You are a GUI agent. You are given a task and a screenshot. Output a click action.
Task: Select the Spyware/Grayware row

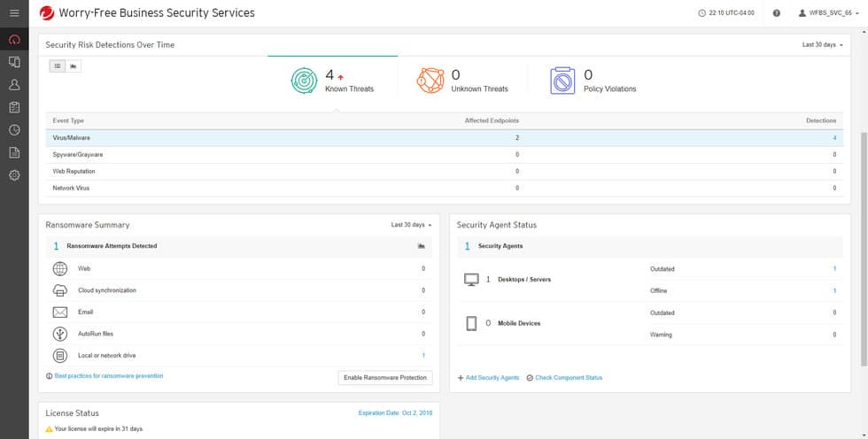tap(444, 155)
